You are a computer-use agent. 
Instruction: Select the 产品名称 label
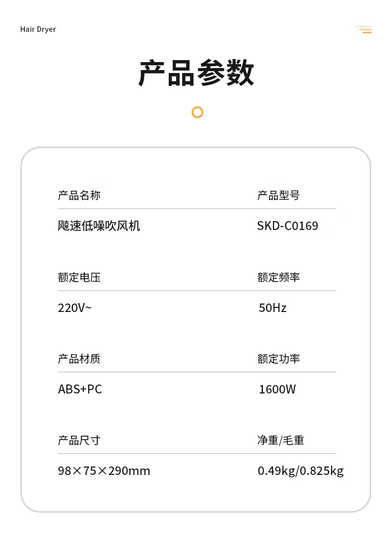(79, 195)
